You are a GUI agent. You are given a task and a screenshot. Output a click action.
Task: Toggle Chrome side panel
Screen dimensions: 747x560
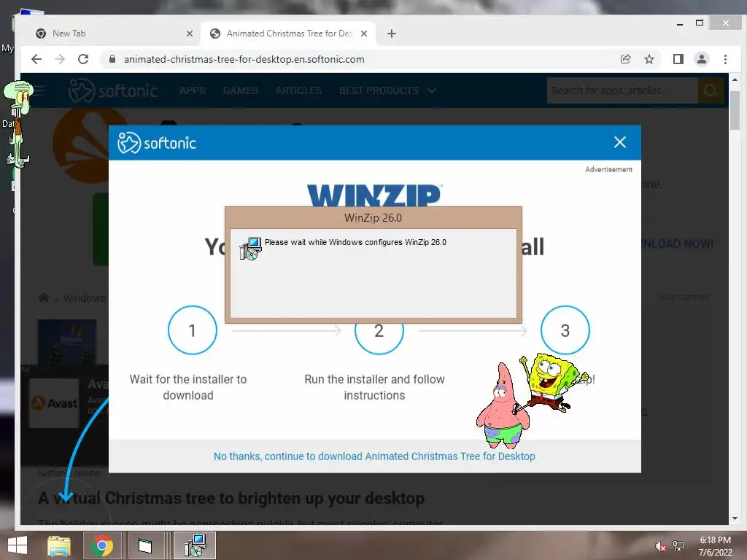point(678,59)
